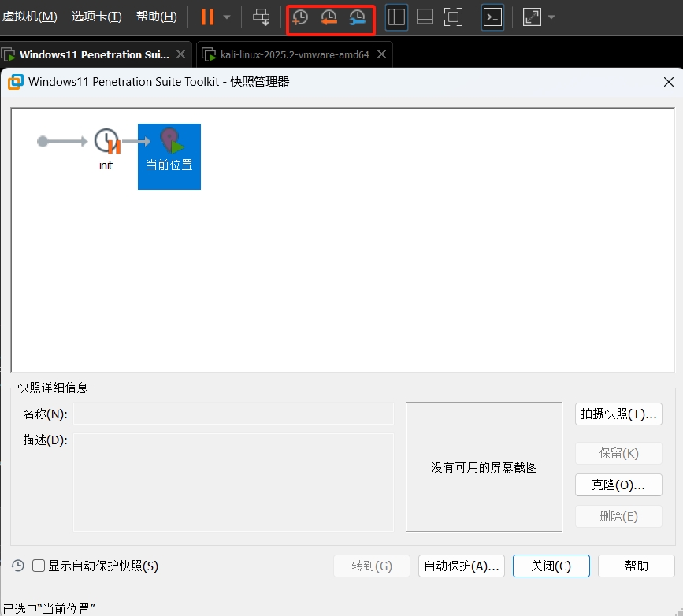The height and width of the screenshot is (616, 683).
Task: Open the 选项卡(T) menu
Action: pyautogui.click(x=97, y=16)
